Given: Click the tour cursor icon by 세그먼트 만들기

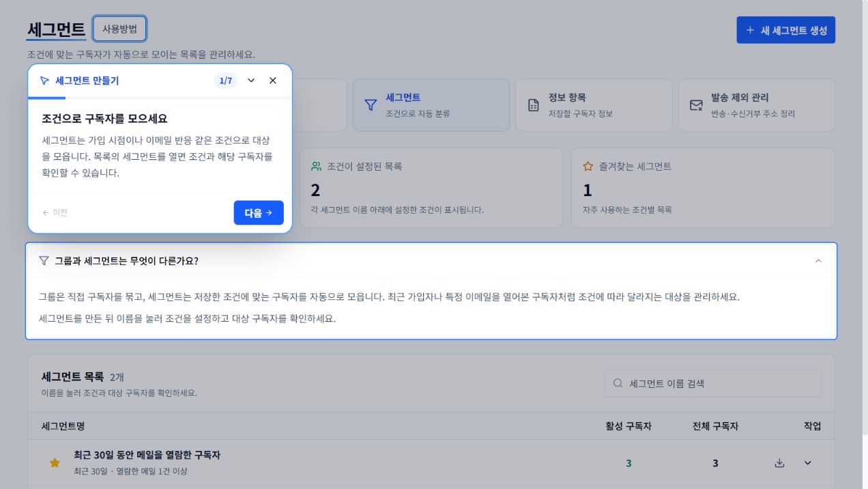Looking at the screenshot, I should (x=44, y=81).
